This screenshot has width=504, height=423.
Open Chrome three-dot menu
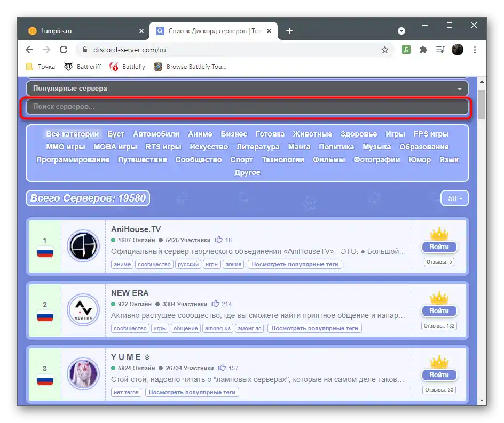(x=475, y=50)
